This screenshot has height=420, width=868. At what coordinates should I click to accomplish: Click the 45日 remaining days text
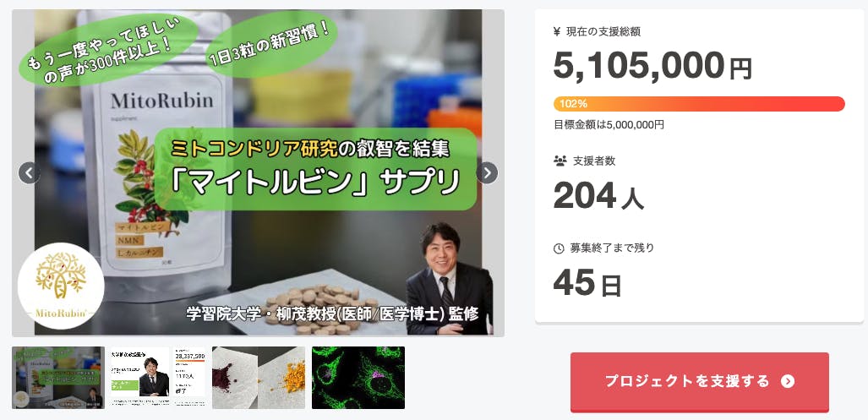pos(587,283)
